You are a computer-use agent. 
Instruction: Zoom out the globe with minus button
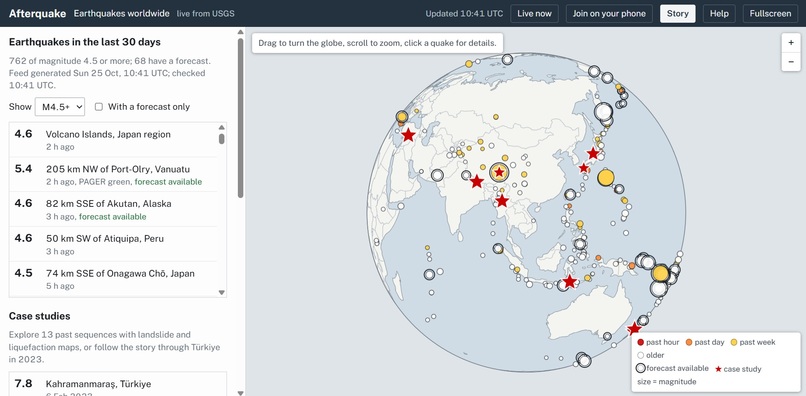791,62
